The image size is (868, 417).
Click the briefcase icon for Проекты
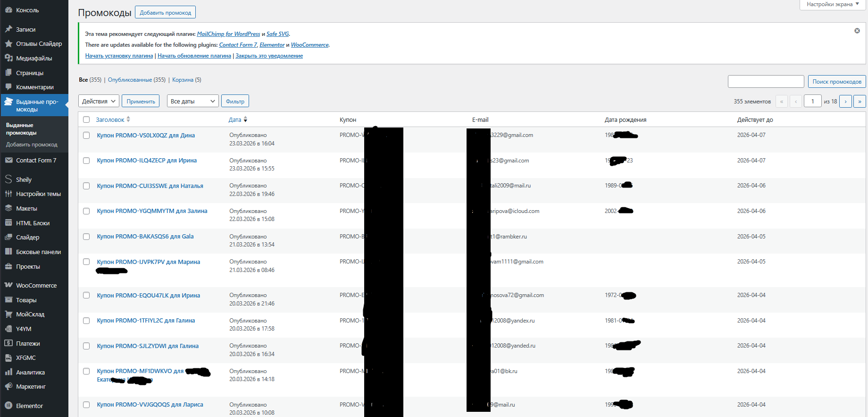(x=8, y=266)
